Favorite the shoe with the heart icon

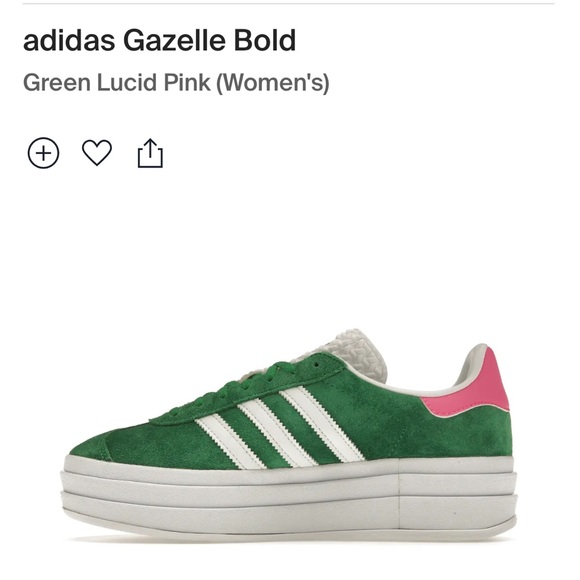coord(97,152)
